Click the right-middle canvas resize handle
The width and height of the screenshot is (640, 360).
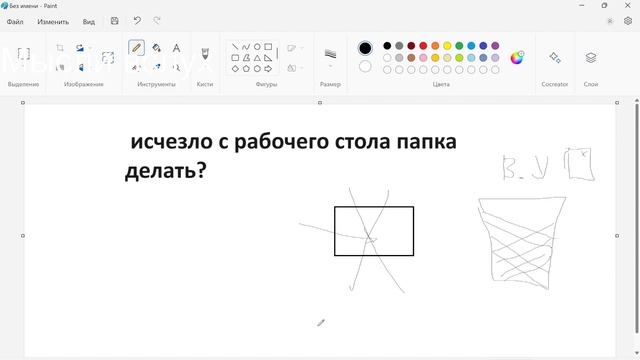click(617, 236)
